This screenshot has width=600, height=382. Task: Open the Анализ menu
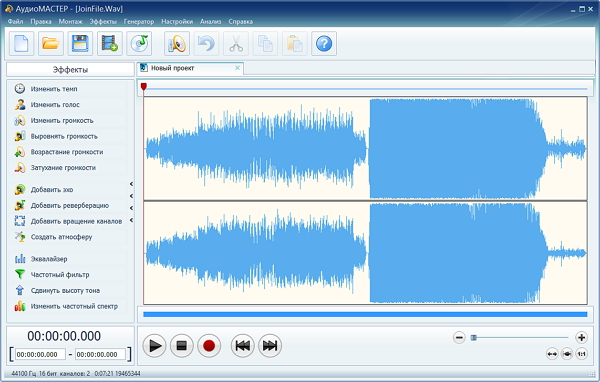pos(210,21)
